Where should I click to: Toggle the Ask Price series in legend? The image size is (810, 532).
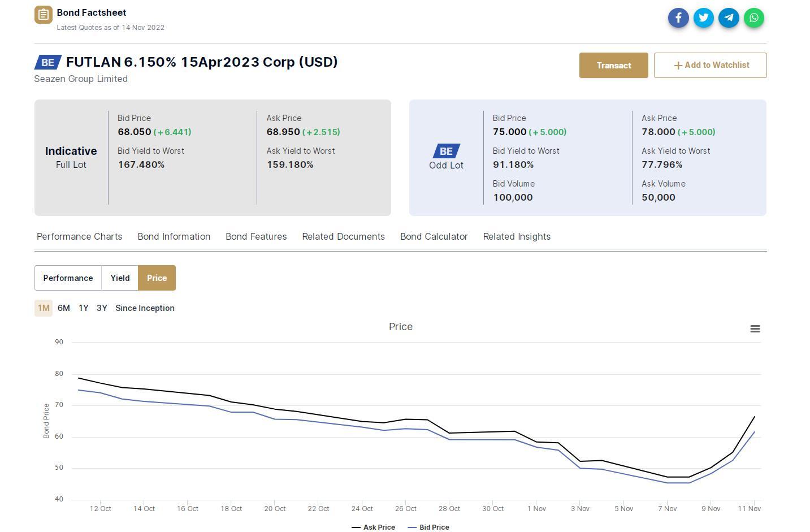coord(374,527)
